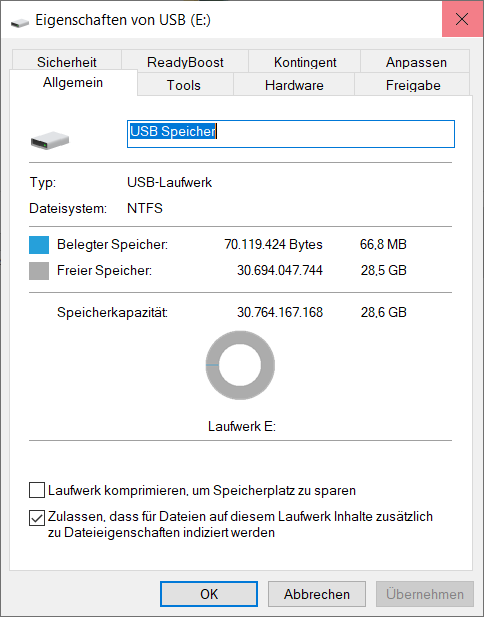Open the Tools tab
Viewport: 484px width, 617px height.
[183, 85]
